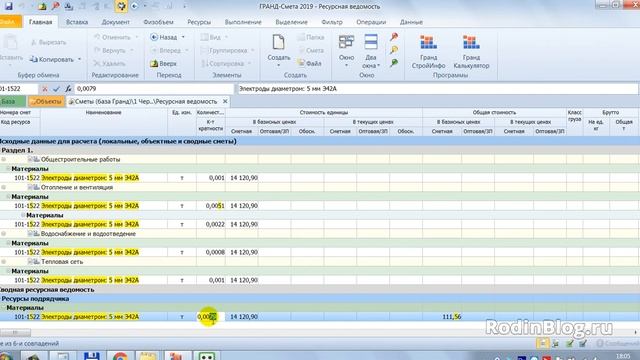The height and width of the screenshot is (360, 640).
Task: Click the floppy disk taskbar icon
Action: (x=91, y=356)
